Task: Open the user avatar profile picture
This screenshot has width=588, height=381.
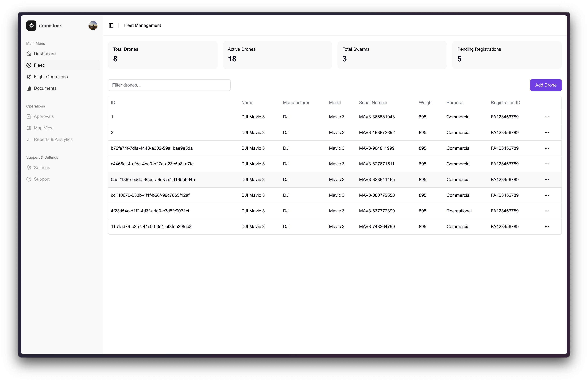Action: (93, 25)
